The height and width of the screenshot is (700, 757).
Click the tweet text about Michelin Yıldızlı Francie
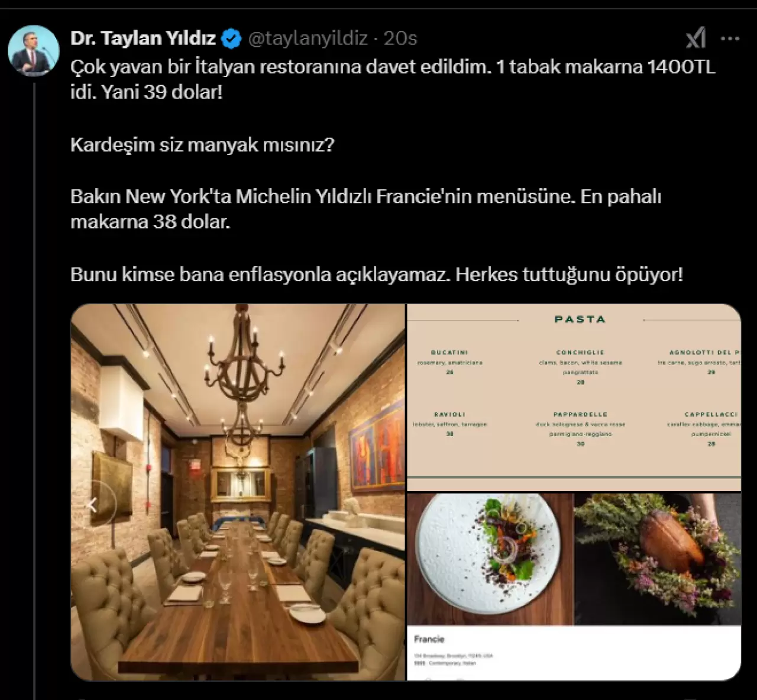(x=365, y=209)
